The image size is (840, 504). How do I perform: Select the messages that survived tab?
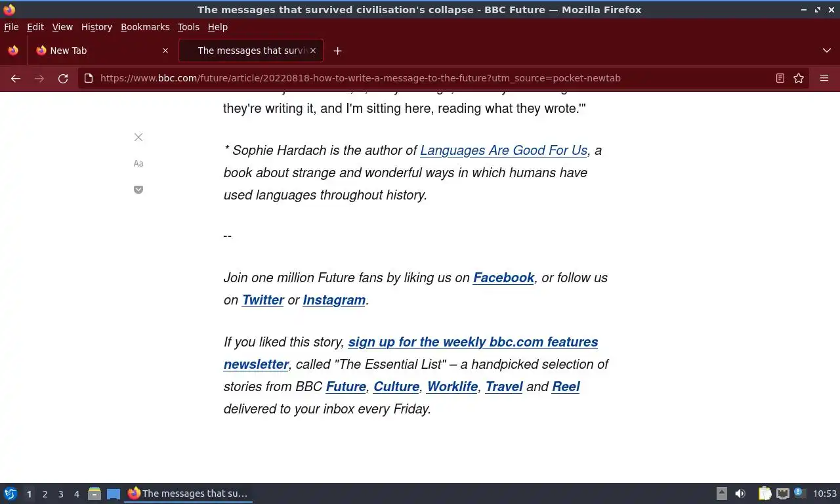250,51
